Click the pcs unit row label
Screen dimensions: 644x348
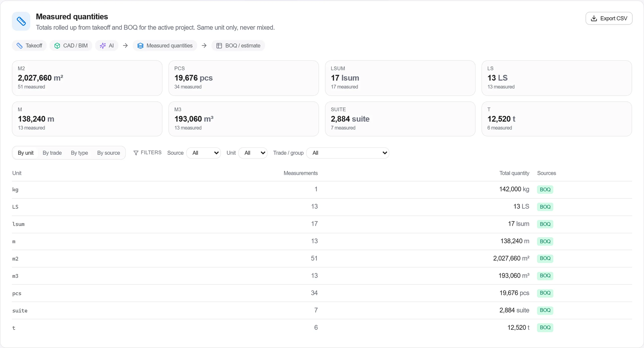click(17, 293)
